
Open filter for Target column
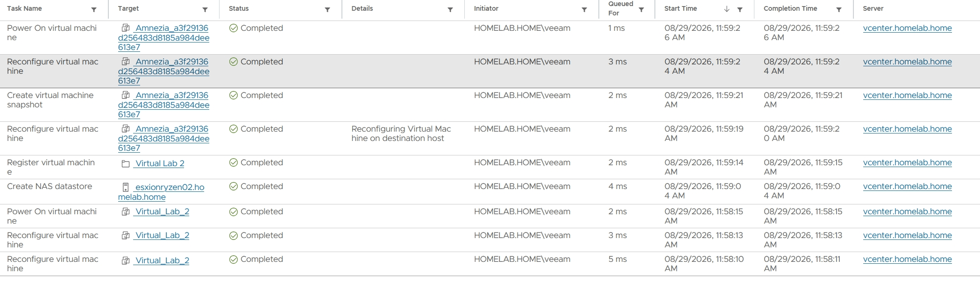pos(205,10)
